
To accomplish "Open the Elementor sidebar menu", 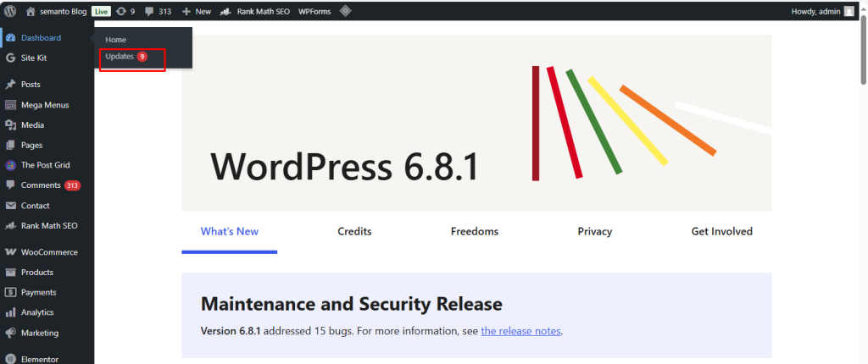I will pyautogui.click(x=41, y=359).
